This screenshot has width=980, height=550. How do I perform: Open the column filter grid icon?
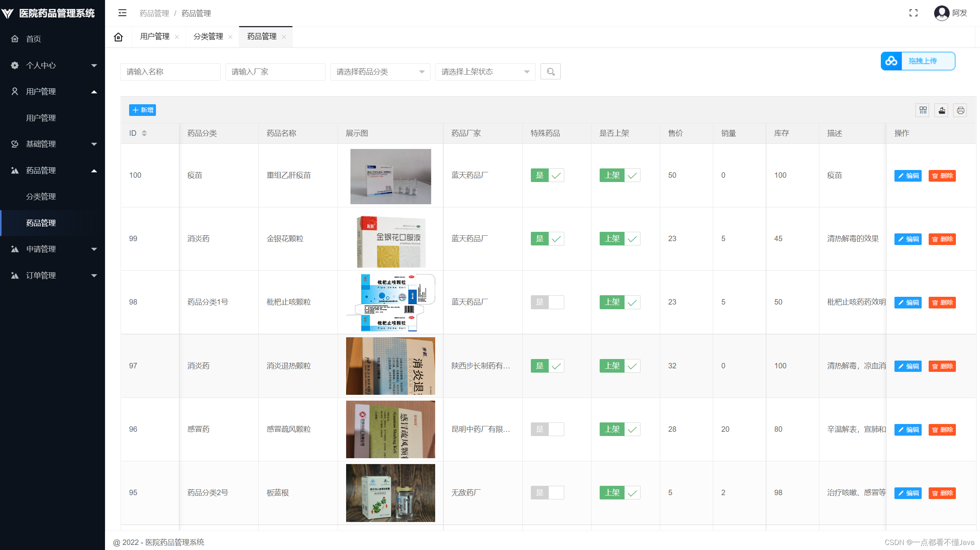923,110
